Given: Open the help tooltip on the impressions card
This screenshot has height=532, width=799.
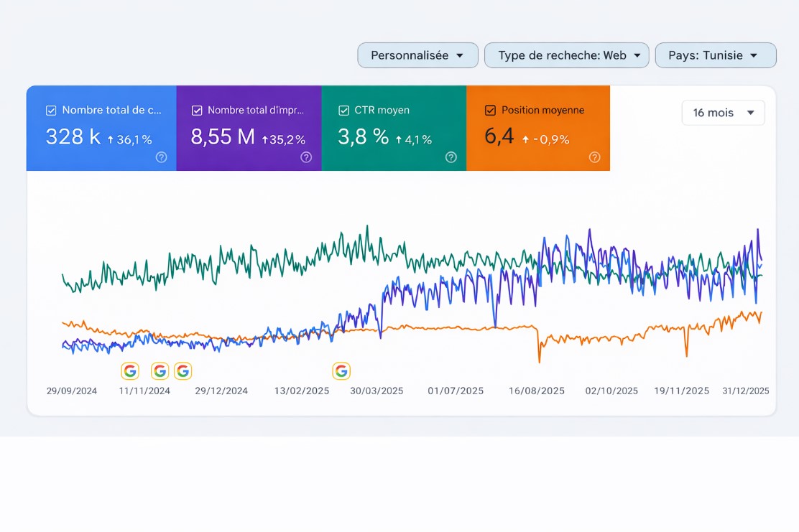Looking at the screenshot, I should click(x=305, y=157).
